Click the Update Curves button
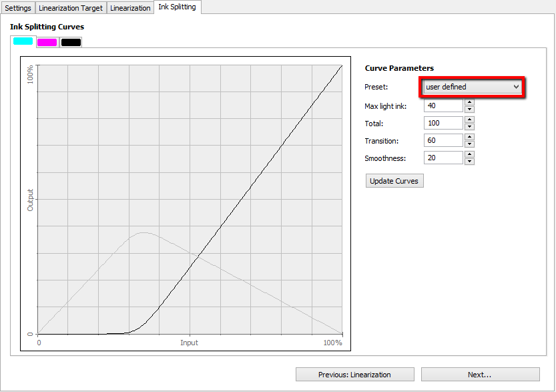The height and width of the screenshot is (392, 556). click(394, 181)
